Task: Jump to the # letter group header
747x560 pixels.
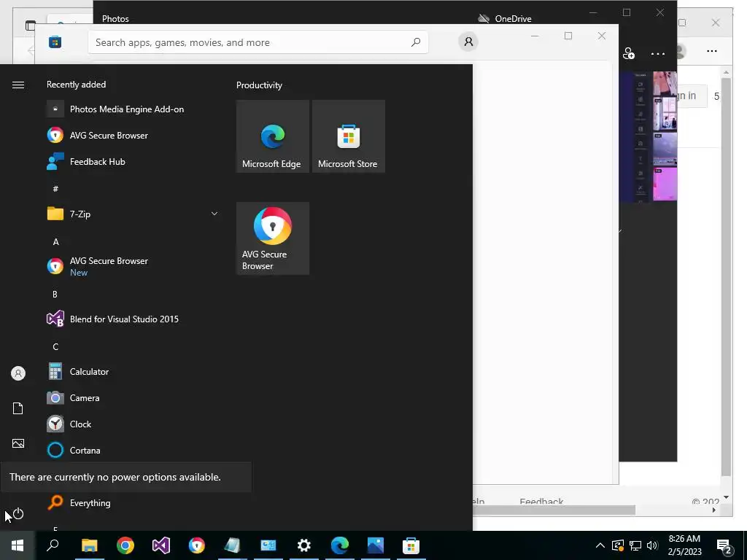Action: click(x=55, y=189)
